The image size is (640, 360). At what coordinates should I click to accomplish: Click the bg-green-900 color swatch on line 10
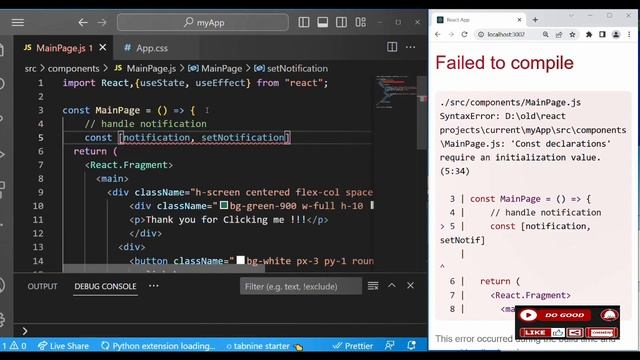click(x=224, y=205)
